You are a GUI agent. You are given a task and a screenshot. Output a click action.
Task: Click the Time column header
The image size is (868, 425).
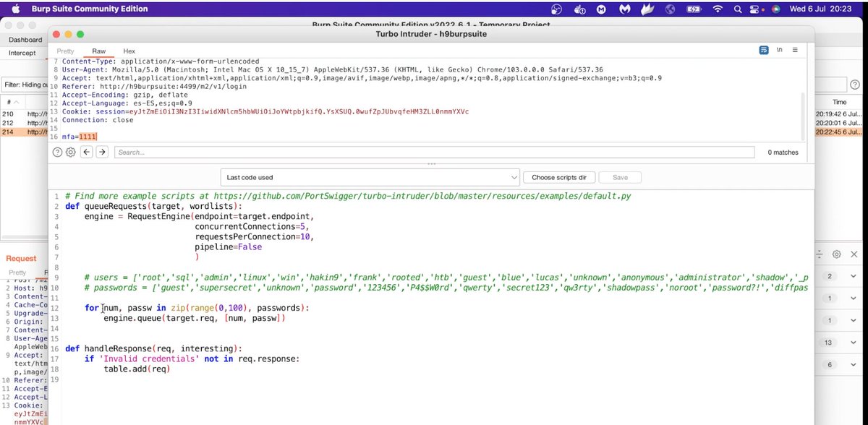pos(839,103)
